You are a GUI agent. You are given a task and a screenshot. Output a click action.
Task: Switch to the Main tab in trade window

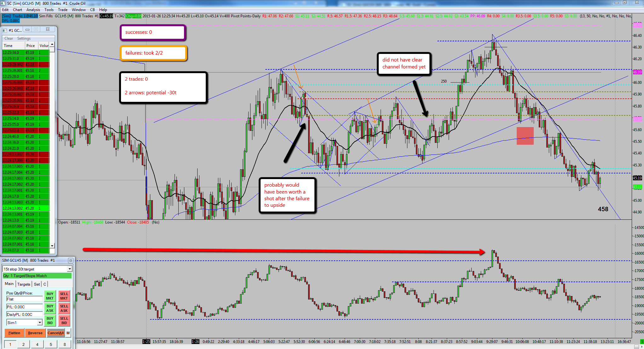coord(9,284)
